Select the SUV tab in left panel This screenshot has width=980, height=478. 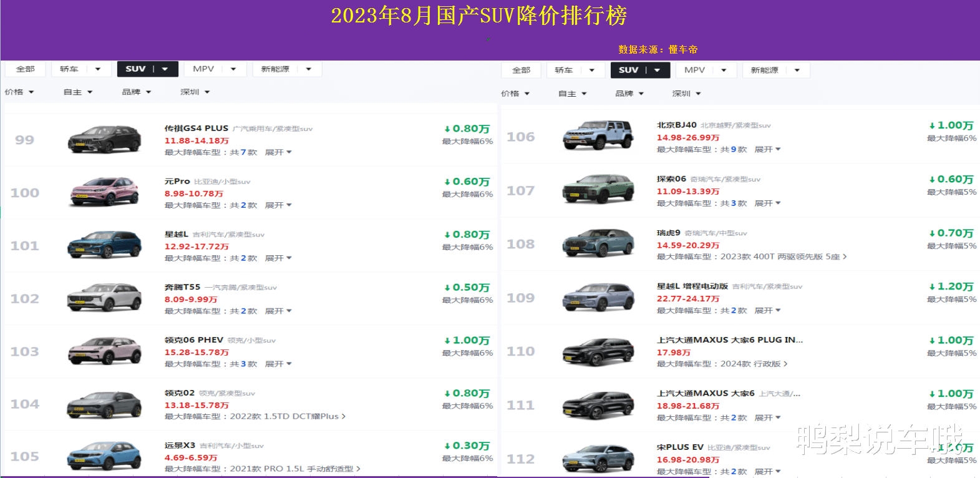tap(147, 69)
